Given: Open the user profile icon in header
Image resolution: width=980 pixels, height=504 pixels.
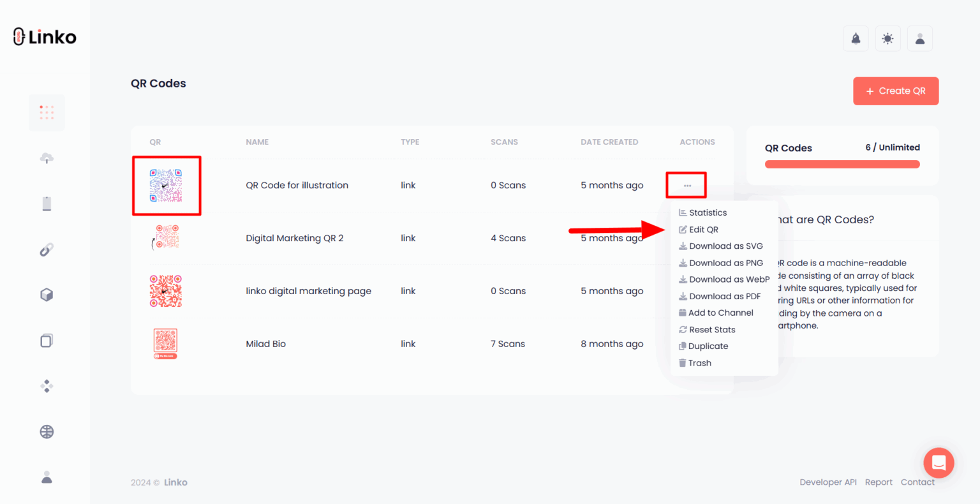Looking at the screenshot, I should 919,39.
